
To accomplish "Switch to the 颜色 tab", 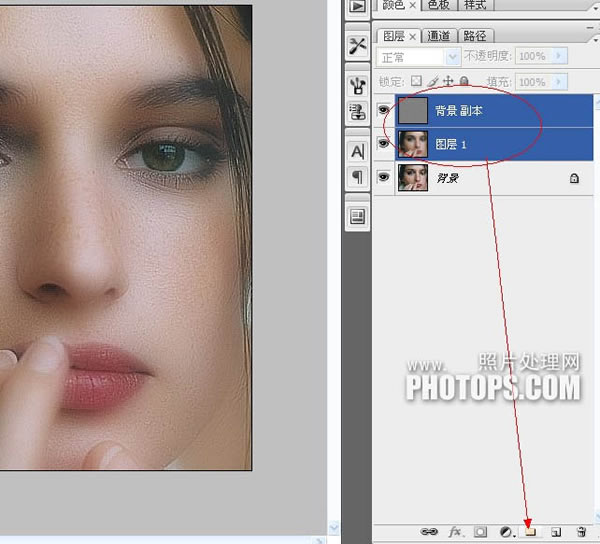I will tap(394, 5).
